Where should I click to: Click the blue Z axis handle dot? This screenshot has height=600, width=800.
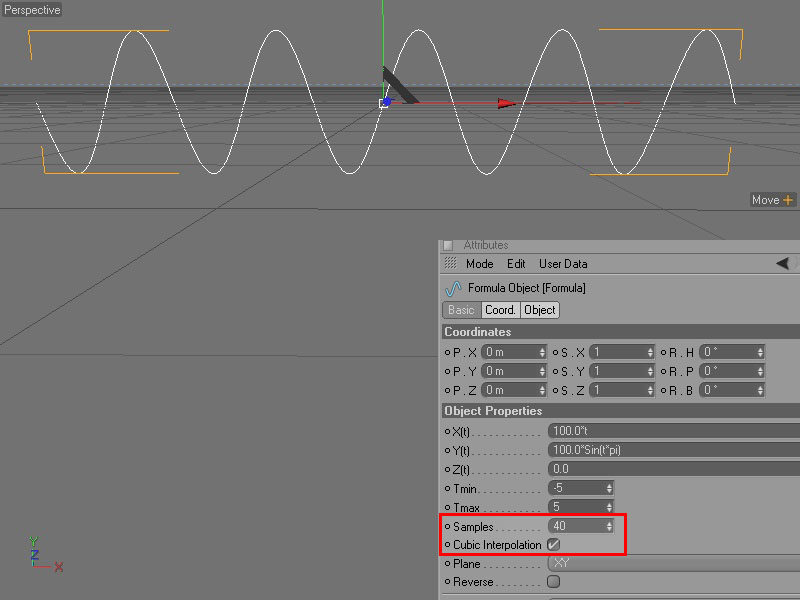point(387,102)
